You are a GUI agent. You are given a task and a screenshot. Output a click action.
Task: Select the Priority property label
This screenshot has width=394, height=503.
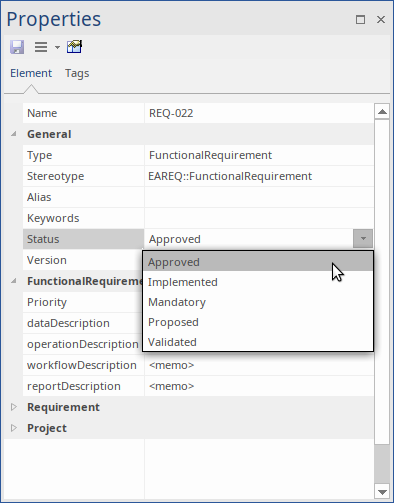point(47,302)
